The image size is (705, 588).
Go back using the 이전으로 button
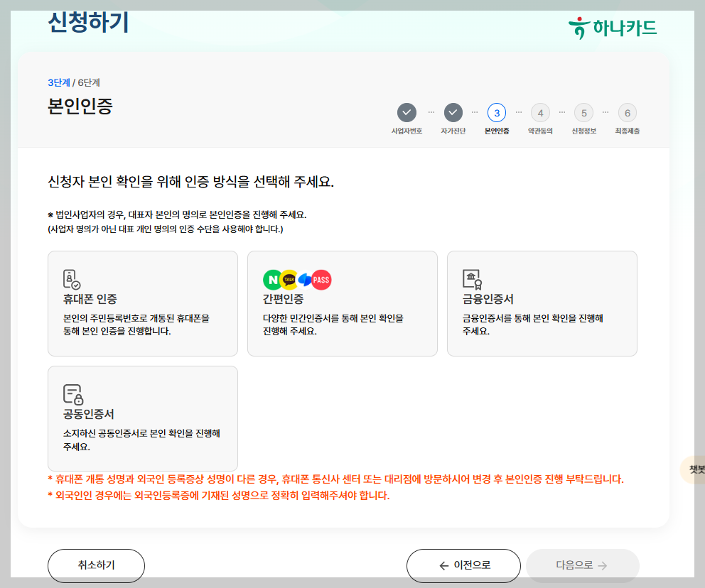coord(463,565)
